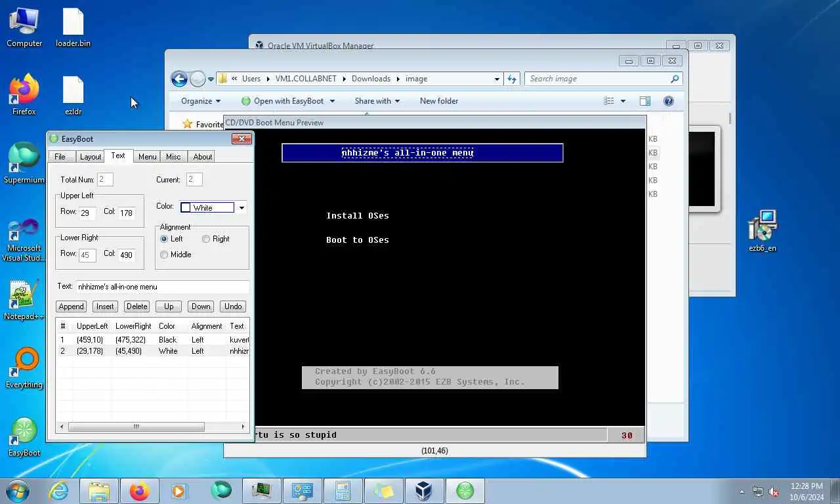This screenshot has width=840, height=504.
Task: Click New folder in Explorer toolbar
Action: [x=439, y=101]
